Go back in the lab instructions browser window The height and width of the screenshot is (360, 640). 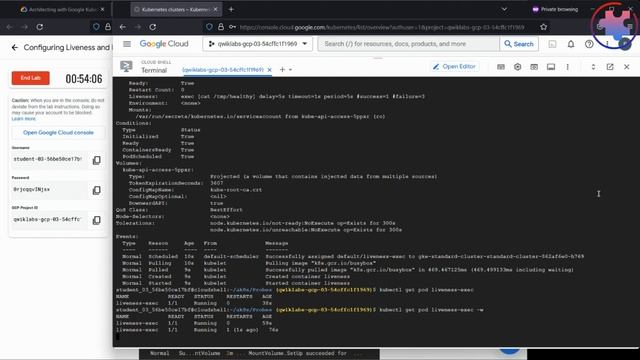[9, 27]
